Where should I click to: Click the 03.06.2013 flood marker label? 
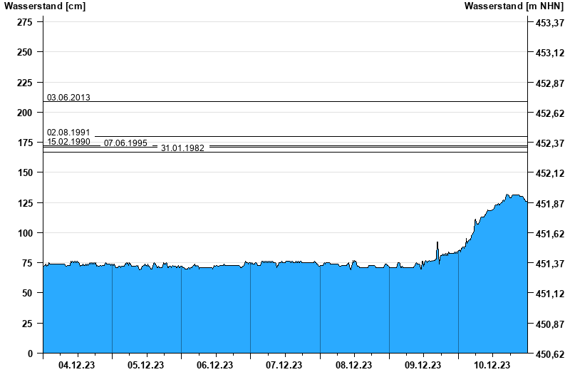point(68,97)
